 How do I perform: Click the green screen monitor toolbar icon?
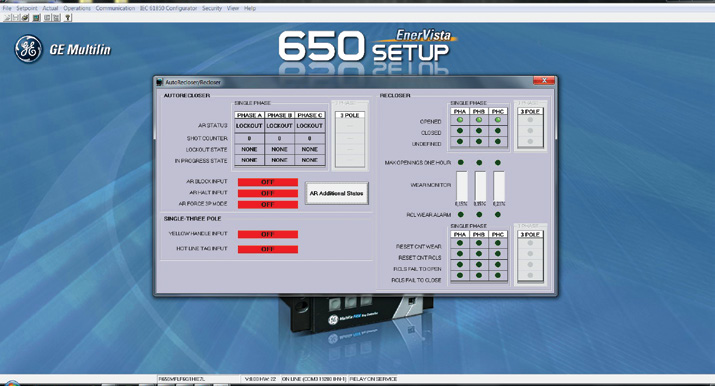[x=36, y=18]
